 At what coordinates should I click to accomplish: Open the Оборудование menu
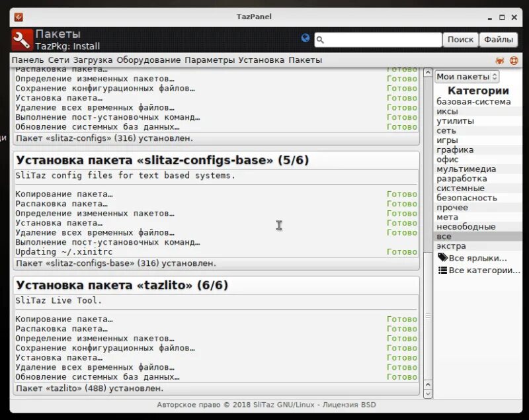[148, 60]
